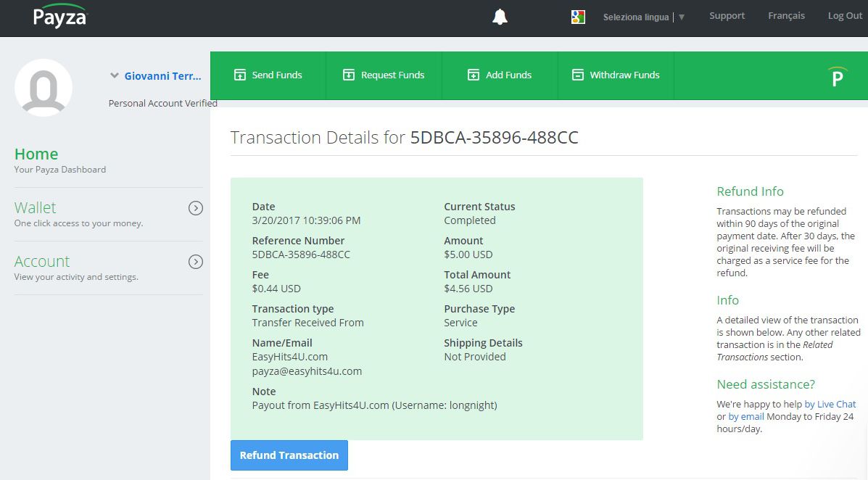
Task: Click the reference number 5DBCA-35896-488CC value
Action: [x=301, y=255]
